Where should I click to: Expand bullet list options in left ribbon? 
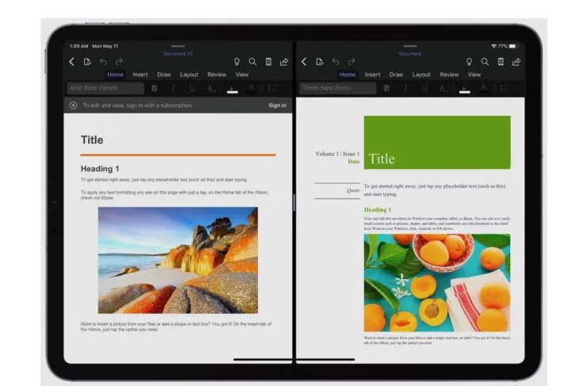coord(273,88)
